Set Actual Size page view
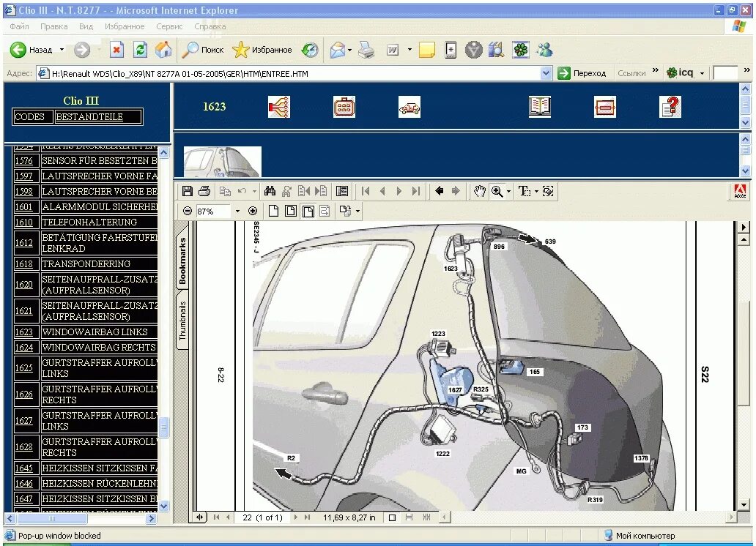 click(x=273, y=211)
